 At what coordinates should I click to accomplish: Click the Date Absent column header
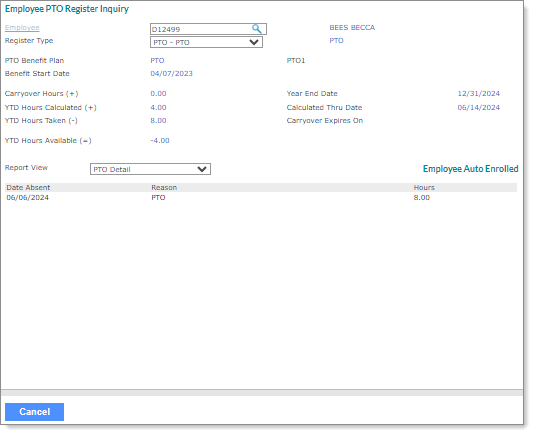28,188
